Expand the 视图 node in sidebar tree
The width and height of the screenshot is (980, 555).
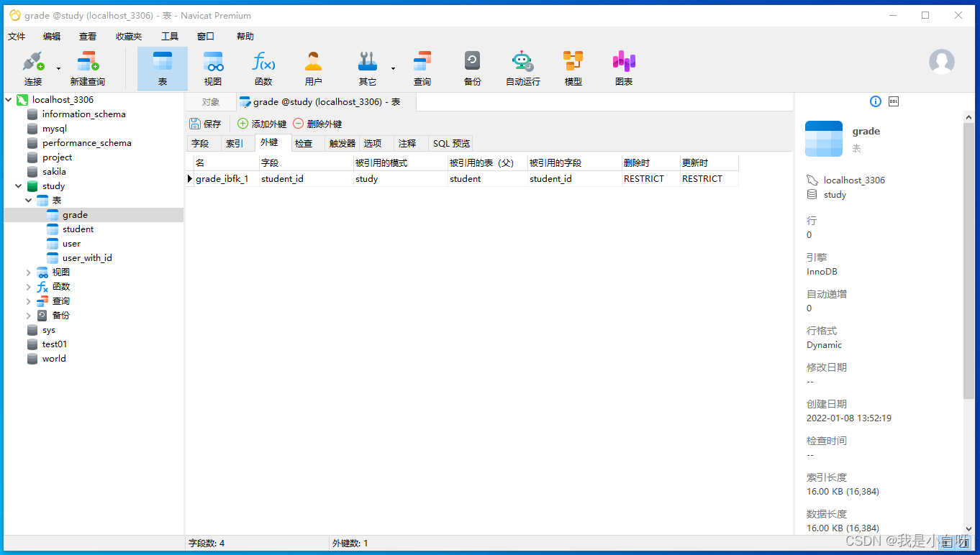pos(29,272)
